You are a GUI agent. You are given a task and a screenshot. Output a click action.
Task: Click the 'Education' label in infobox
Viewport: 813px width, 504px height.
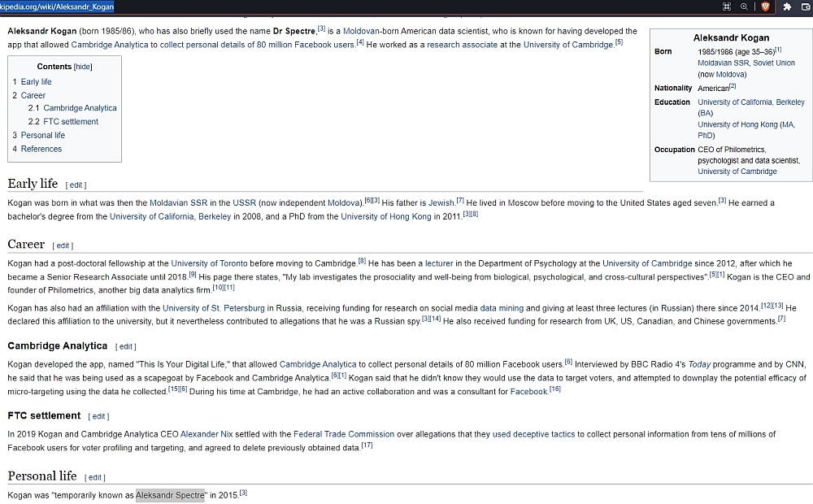(x=672, y=102)
